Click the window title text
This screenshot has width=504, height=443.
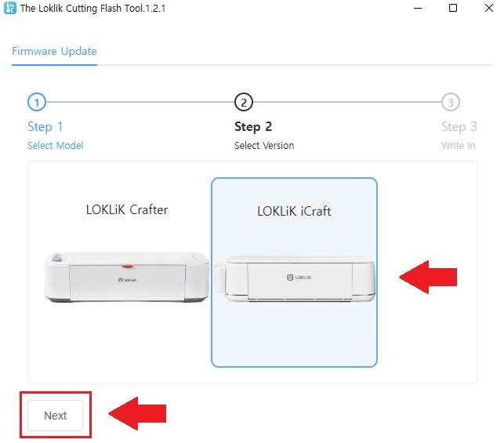point(93,9)
